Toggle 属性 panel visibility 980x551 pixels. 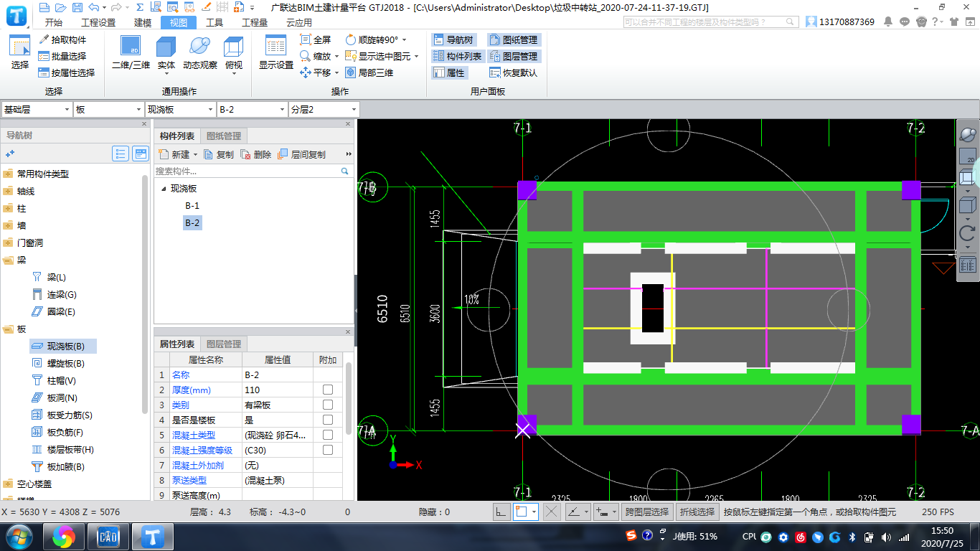click(449, 72)
